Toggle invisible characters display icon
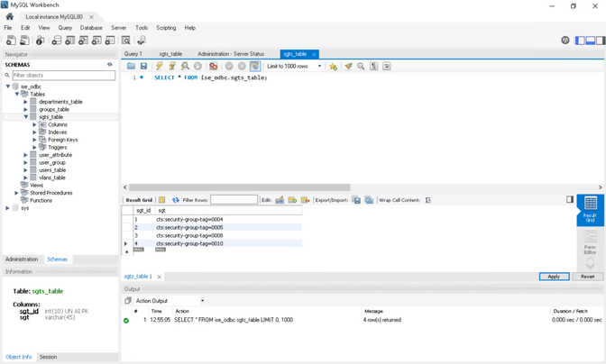This screenshot has height=364, width=606. pos(373,66)
